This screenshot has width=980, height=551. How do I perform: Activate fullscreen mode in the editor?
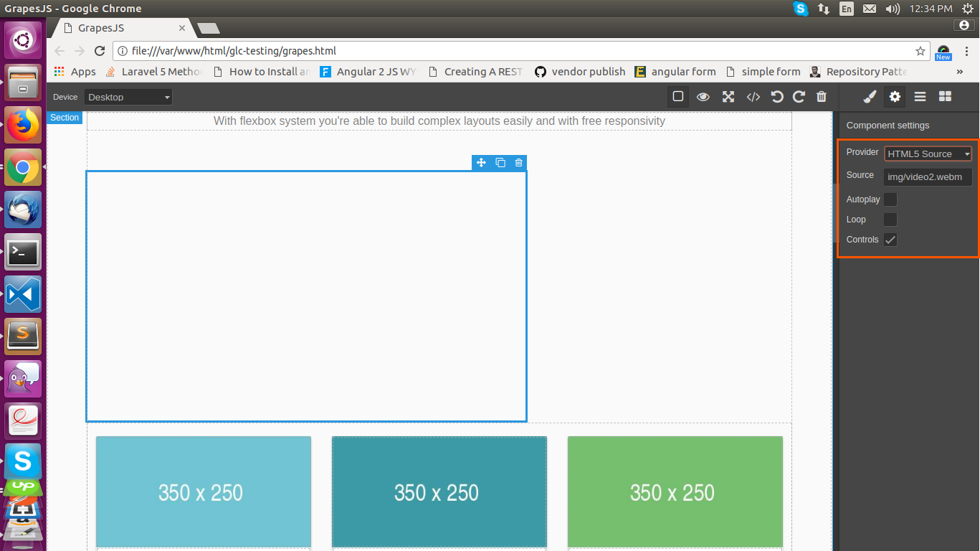728,96
